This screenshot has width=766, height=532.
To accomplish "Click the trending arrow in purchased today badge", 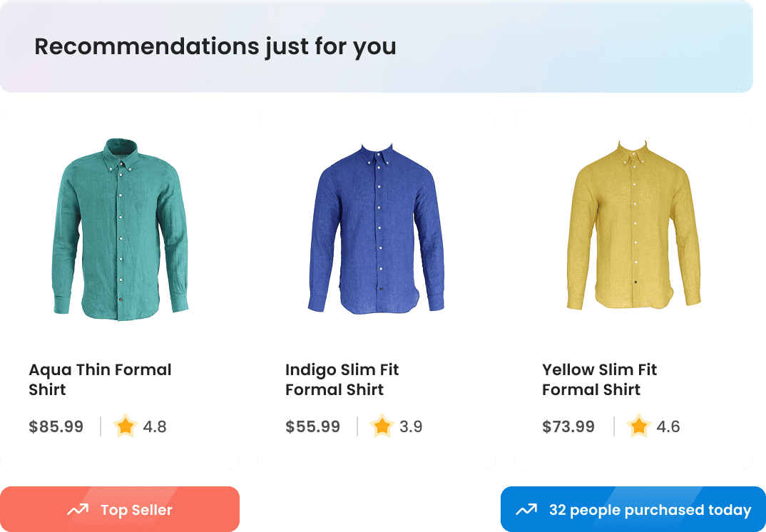I will point(526,510).
